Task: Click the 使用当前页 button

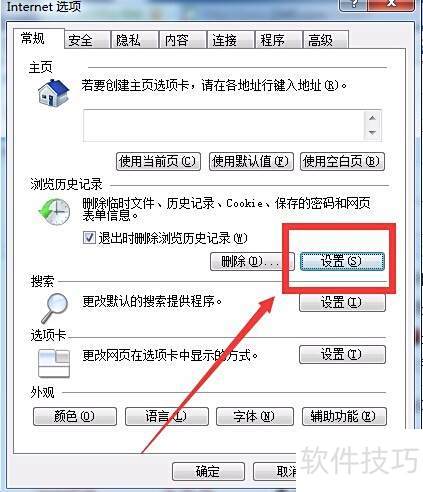Action: (x=158, y=162)
